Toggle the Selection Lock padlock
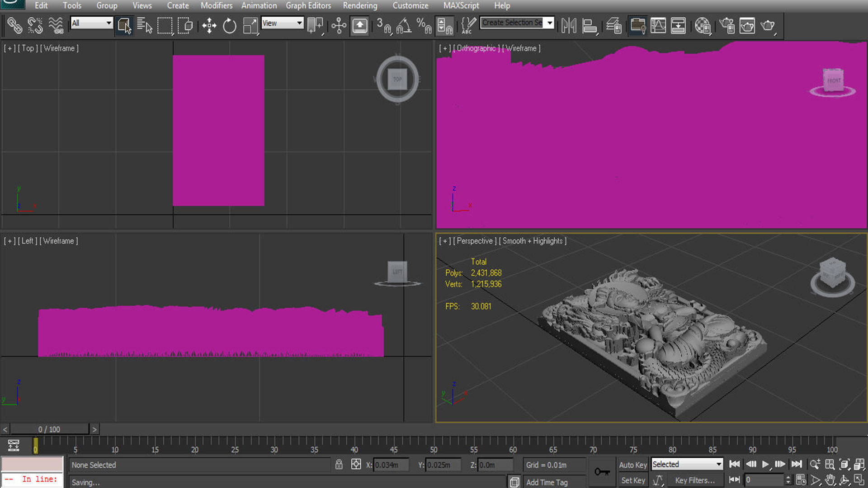This screenshot has height=488, width=868. click(339, 465)
